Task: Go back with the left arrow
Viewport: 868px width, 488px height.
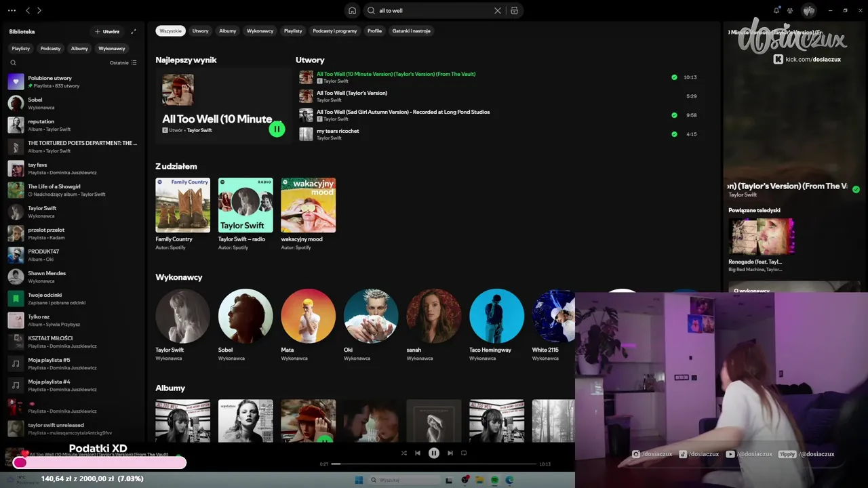Action: tap(28, 10)
